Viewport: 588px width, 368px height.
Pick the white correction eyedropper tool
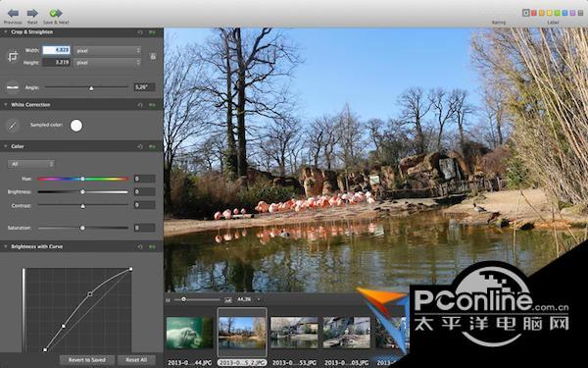(13, 126)
